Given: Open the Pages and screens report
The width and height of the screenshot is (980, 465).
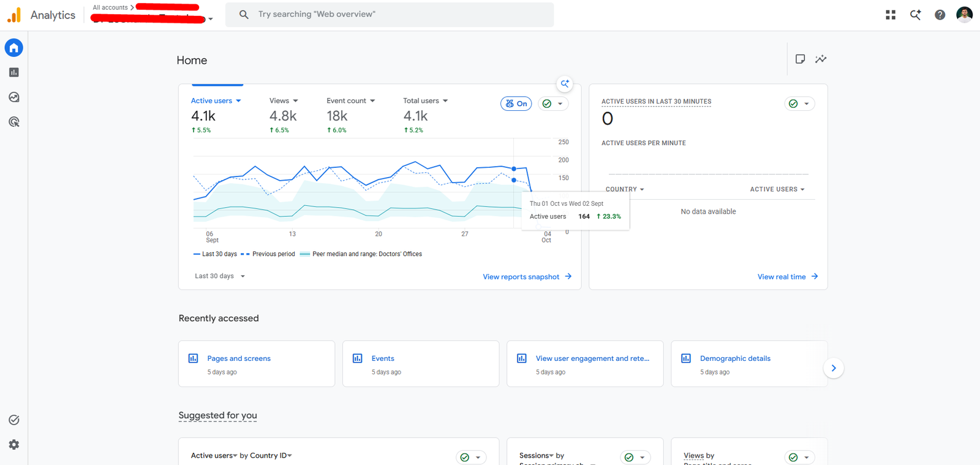Looking at the screenshot, I should click(257, 364).
